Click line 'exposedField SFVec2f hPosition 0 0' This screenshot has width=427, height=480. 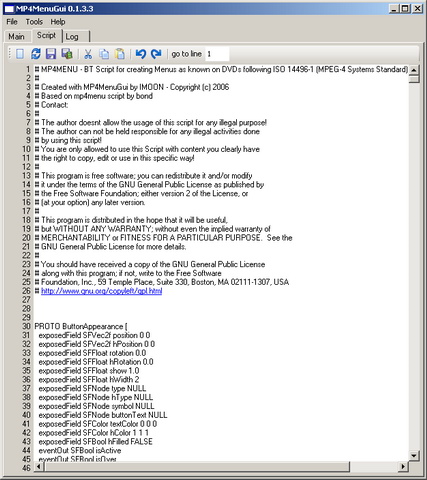click(97, 344)
